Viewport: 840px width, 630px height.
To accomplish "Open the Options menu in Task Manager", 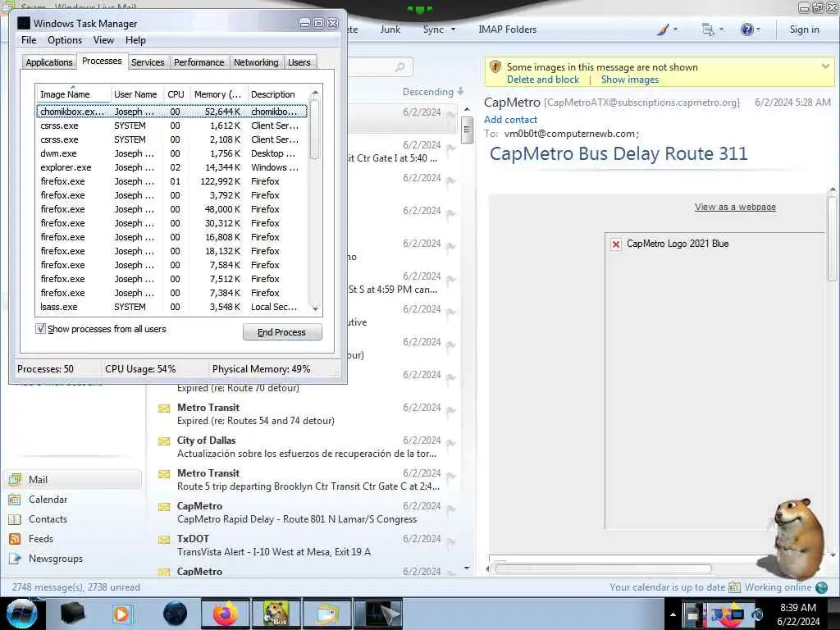I will [x=65, y=40].
